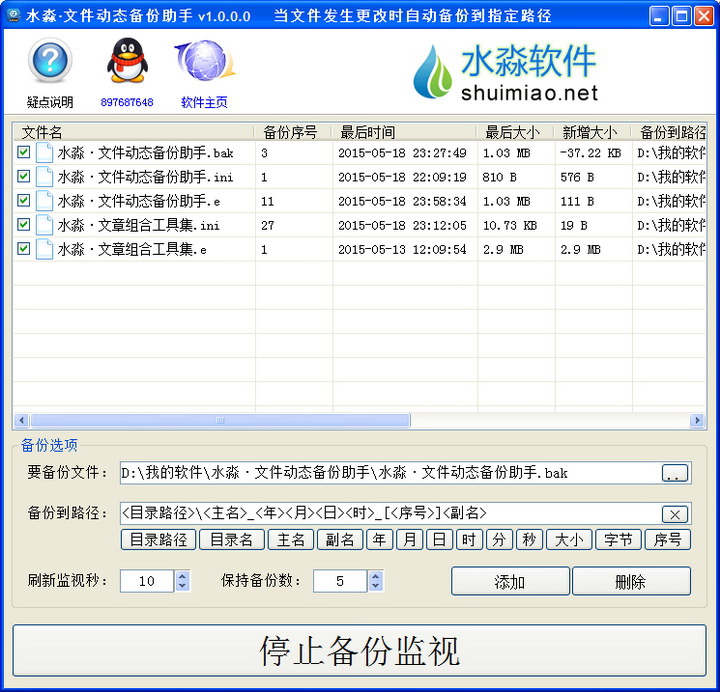Viewport: 720px width, 692px height.
Task: Insert the 日 placeholder
Action: click(439, 540)
